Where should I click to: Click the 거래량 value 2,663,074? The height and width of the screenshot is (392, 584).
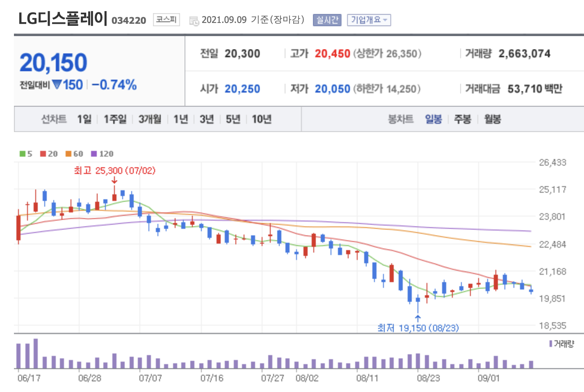click(x=525, y=54)
